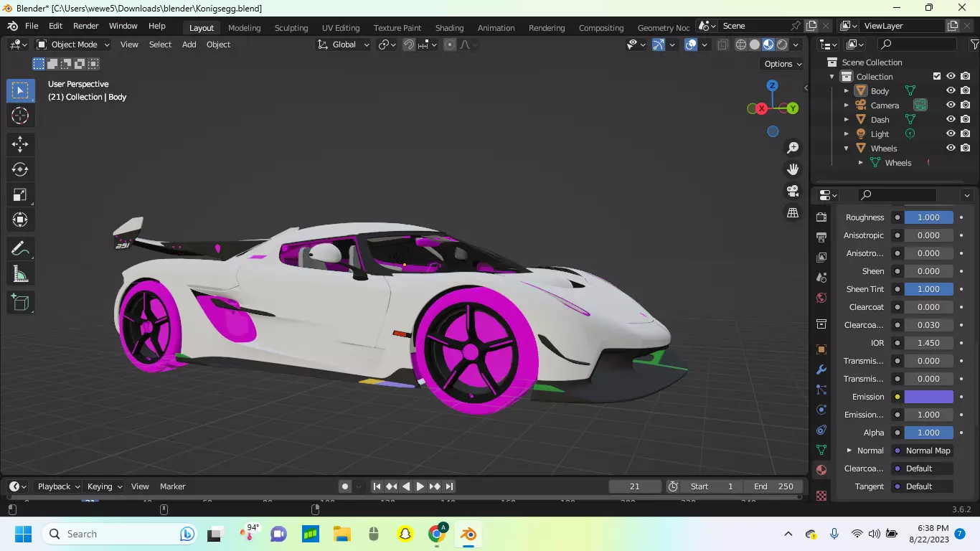Open the Object Mode dropdown
This screenshot has height=551, width=980.
click(x=73, y=44)
